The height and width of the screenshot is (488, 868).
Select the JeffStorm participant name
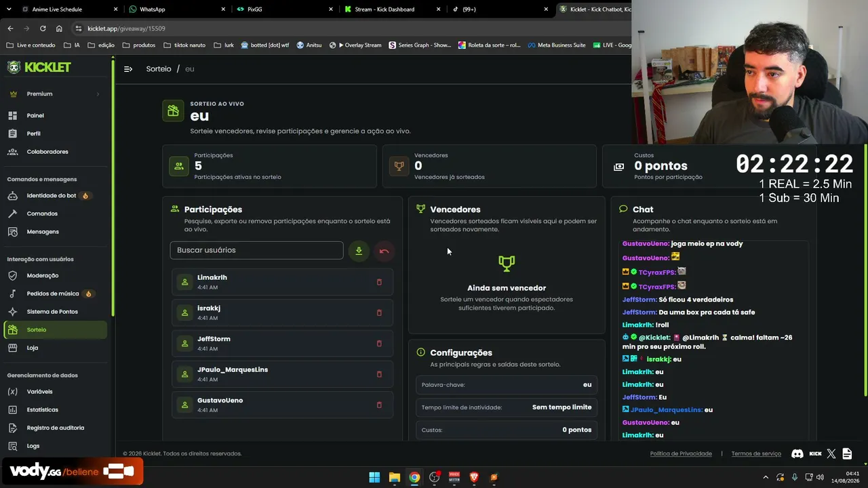tap(214, 339)
